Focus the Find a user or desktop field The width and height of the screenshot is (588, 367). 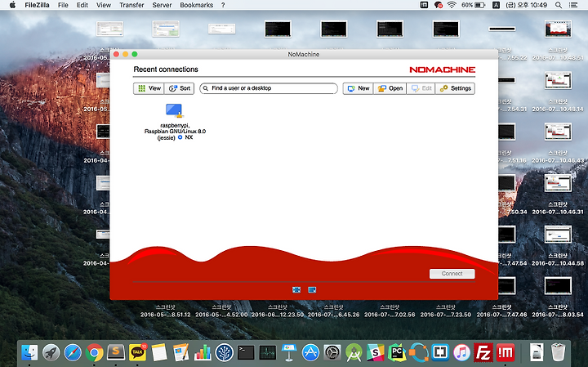(x=269, y=88)
